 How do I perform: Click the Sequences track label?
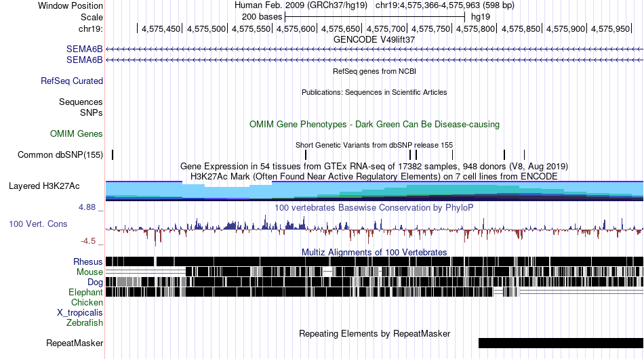point(81,102)
